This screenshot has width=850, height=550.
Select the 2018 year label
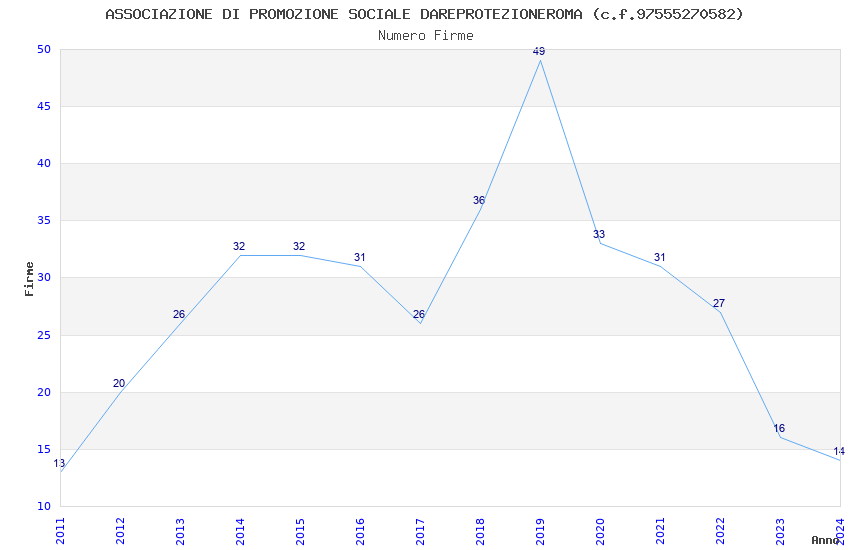click(x=480, y=531)
